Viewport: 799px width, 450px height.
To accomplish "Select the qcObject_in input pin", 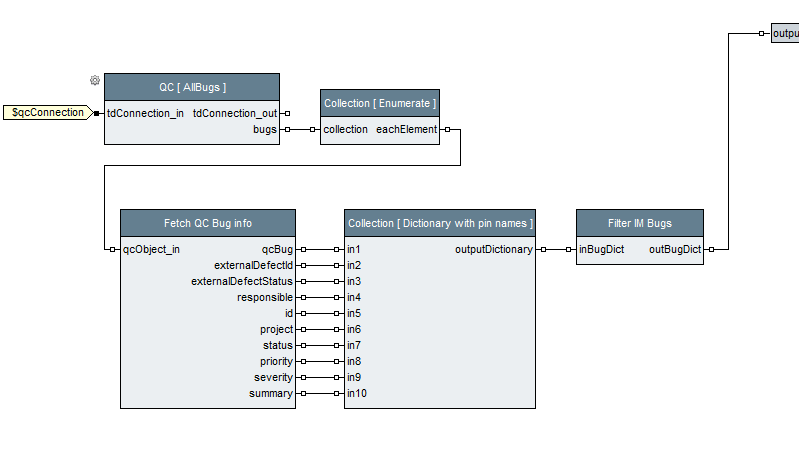I will pyautogui.click(x=151, y=249).
